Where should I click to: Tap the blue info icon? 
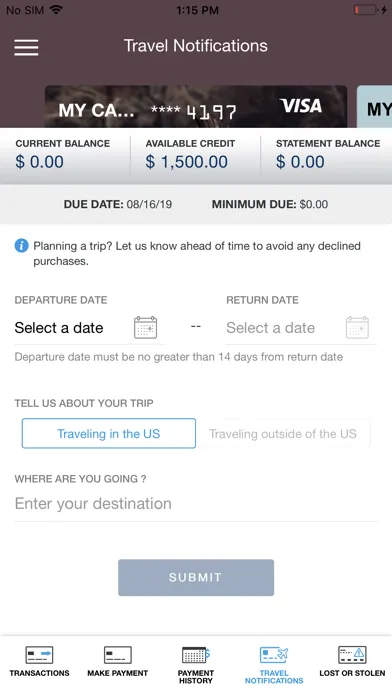click(21, 245)
